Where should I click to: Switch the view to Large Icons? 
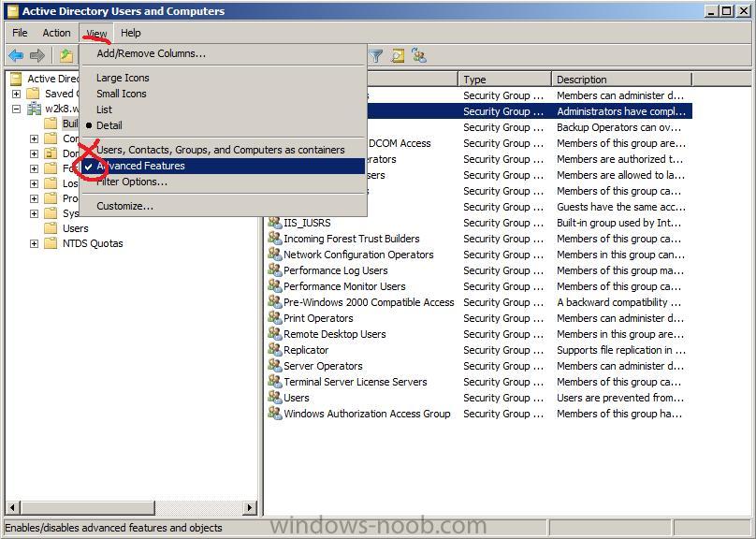[x=123, y=78]
